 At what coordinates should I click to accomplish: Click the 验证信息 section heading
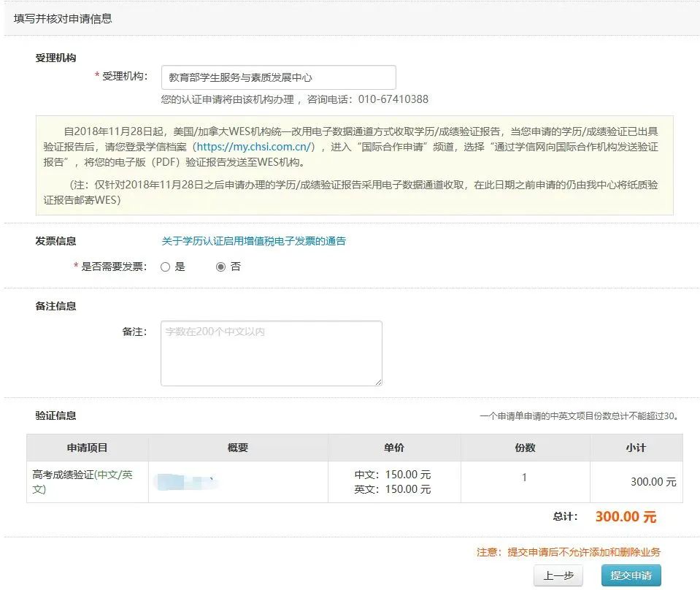[x=55, y=415]
